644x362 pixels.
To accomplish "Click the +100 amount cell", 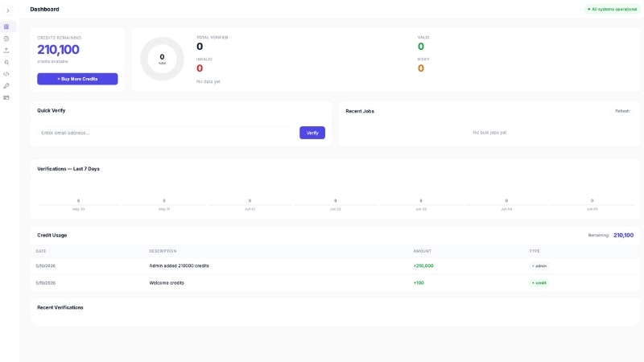I will (419, 283).
